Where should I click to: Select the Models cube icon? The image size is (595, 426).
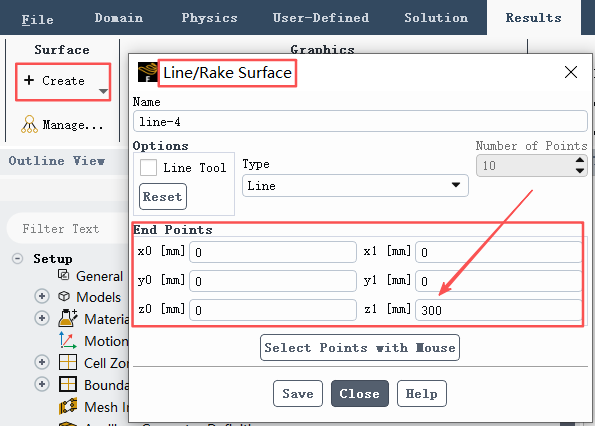(64, 296)
